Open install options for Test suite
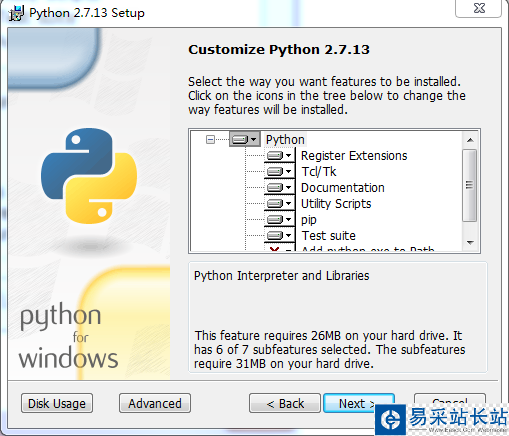This screenshot has height=436, width=509. (279, 235)
